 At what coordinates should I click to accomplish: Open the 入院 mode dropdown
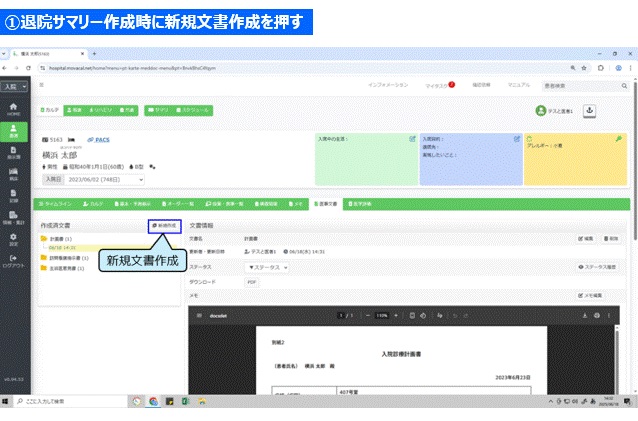pyautogui.click(x=14, y=87)
